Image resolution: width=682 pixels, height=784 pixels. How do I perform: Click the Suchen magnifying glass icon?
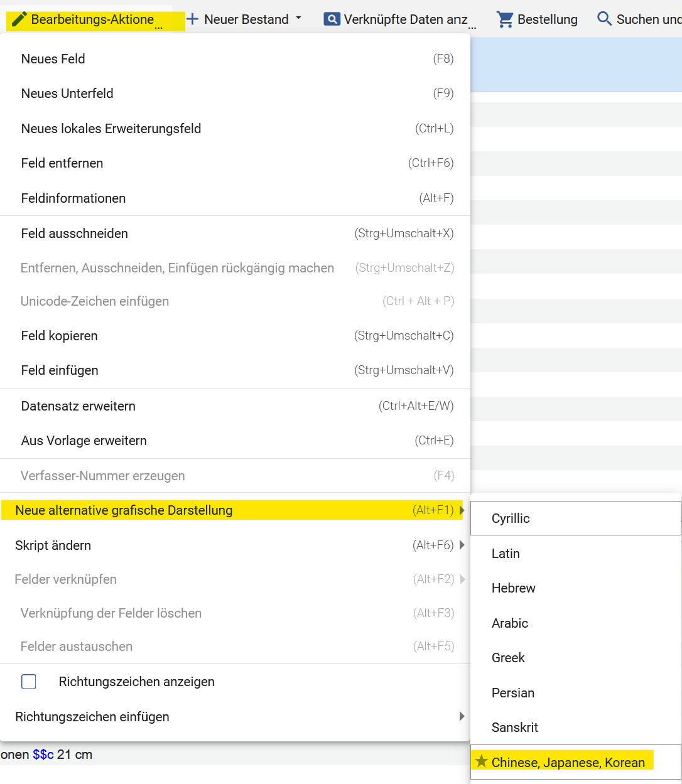604,19
